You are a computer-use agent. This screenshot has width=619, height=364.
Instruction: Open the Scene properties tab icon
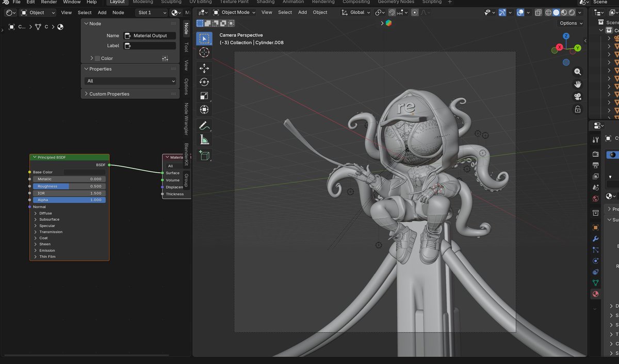(x=595, y=187)
